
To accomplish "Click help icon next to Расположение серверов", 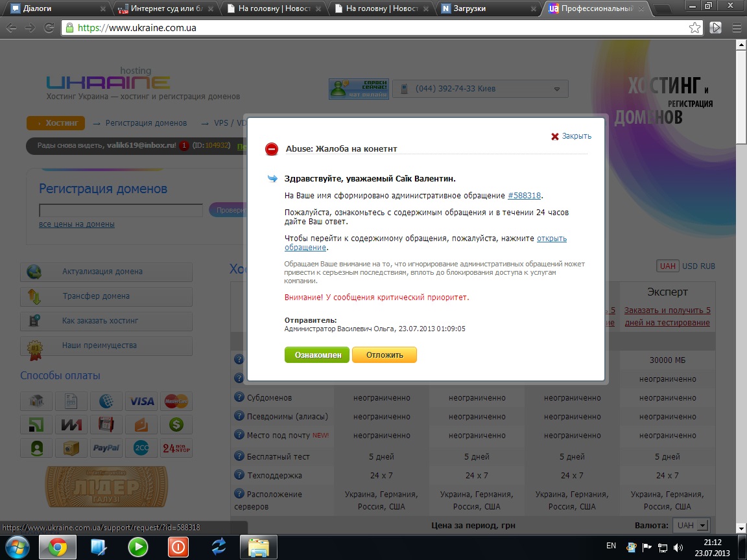I will coord(239,493).
